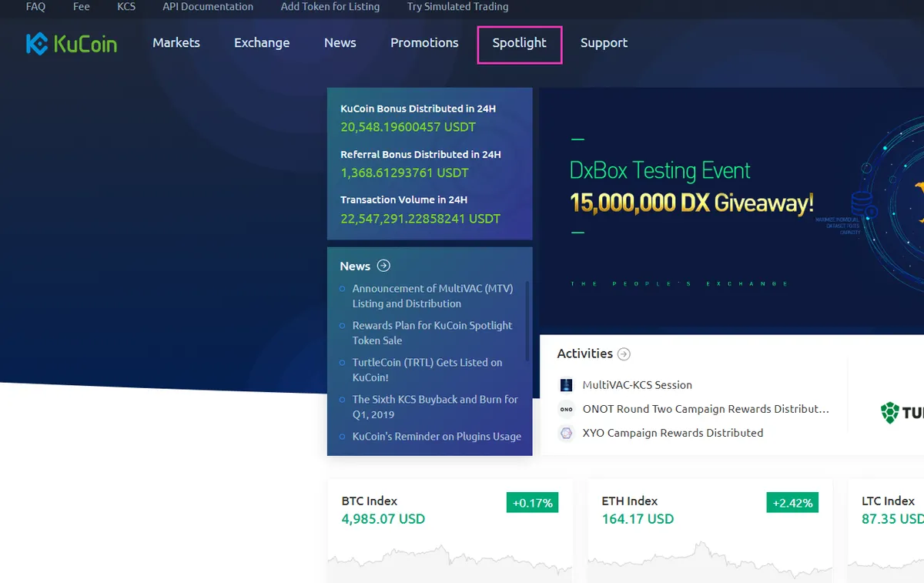Go to Promotions page
The image size is (924, 583).
coord(424,43)
